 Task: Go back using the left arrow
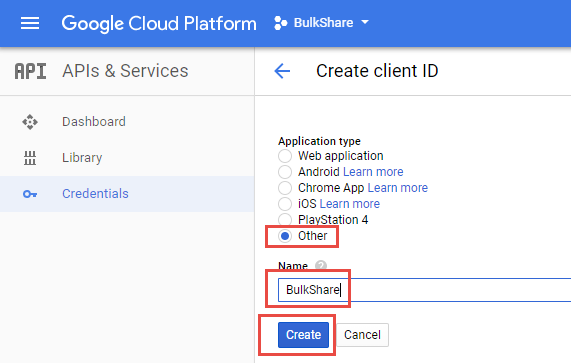point(282,71)
